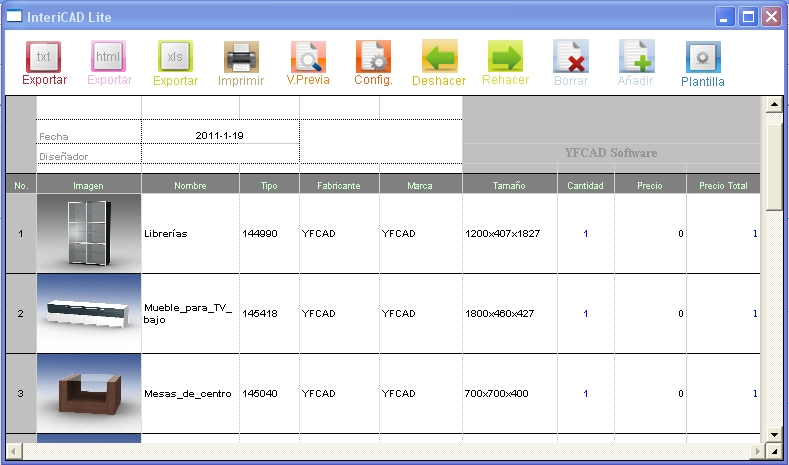Select the coffee table thumbnail

coord(89,394)
